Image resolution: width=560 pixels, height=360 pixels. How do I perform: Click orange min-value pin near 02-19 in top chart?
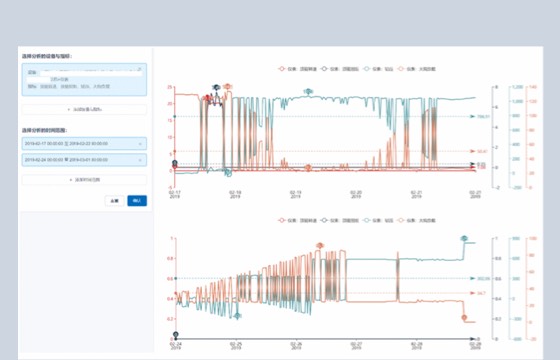coord(308,168)
